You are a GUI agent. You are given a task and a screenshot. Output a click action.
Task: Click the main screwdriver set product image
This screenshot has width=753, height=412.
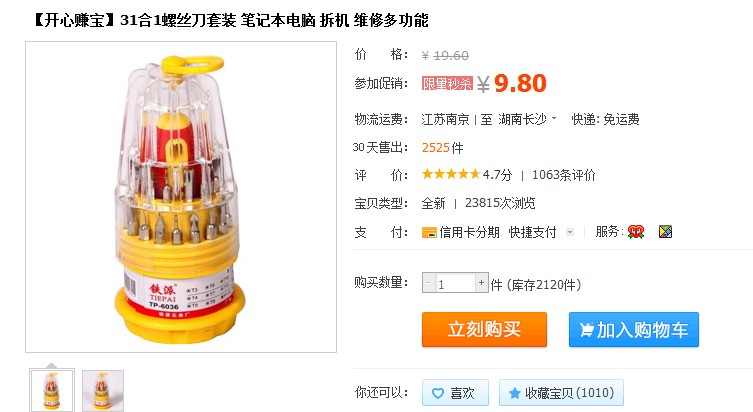click(181, 197)
